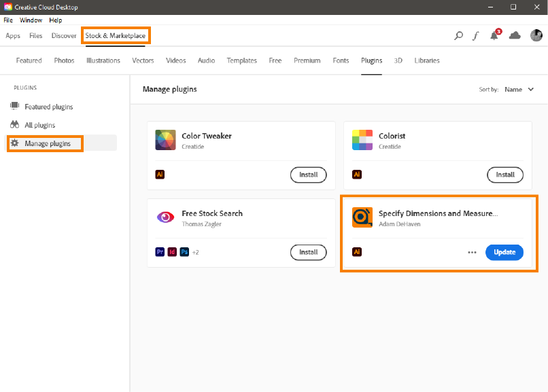Select the Stock & Marketplace tab
548x392 pixels.
(116, 35)
